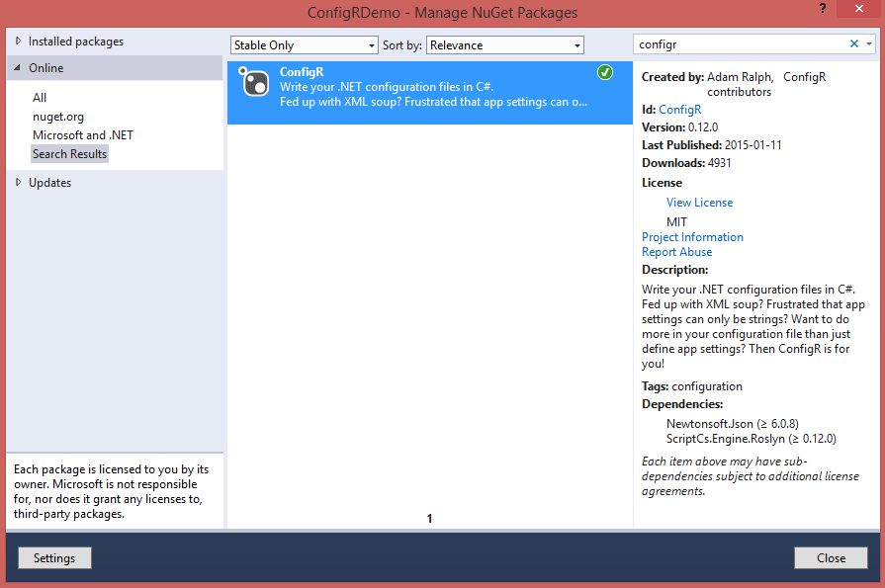
Task: Close the Manage NuGet Packages dialog via X
Action: [x=859, y=9]
